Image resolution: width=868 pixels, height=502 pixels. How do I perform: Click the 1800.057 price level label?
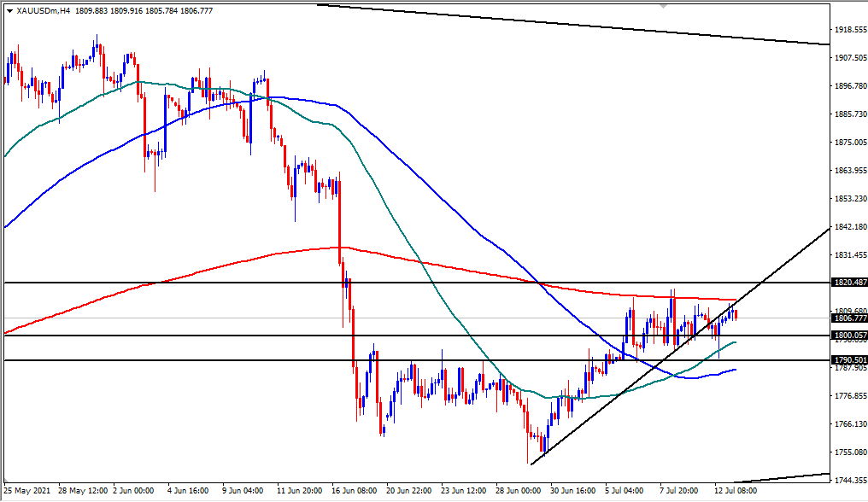[850, 336]
